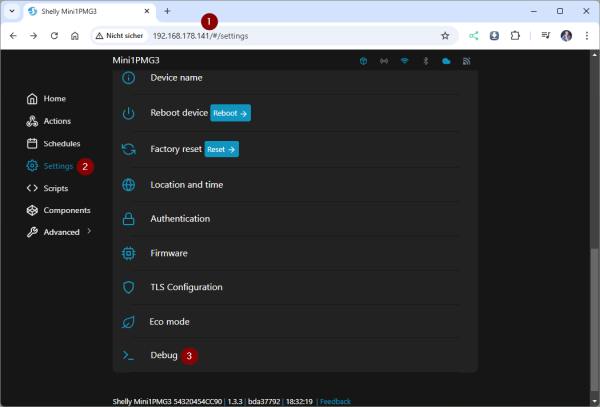Open a new browser tab

[x=167, y=11]
